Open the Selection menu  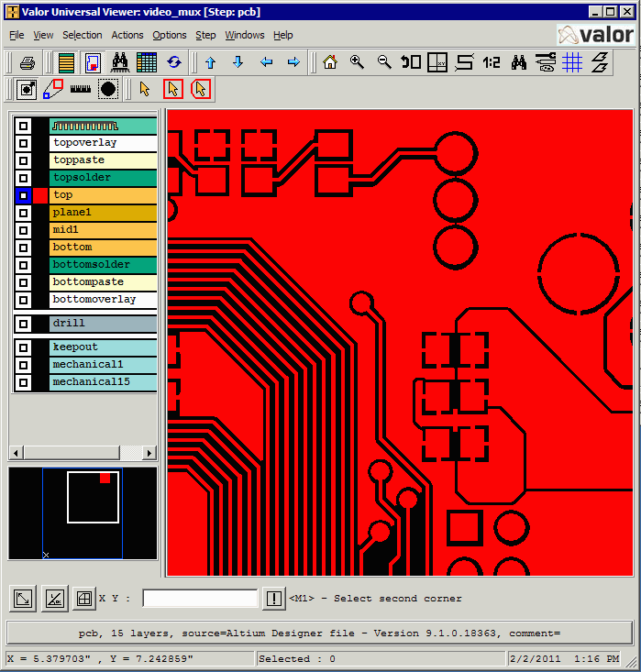pyautogui.click(x=83, y=35)
